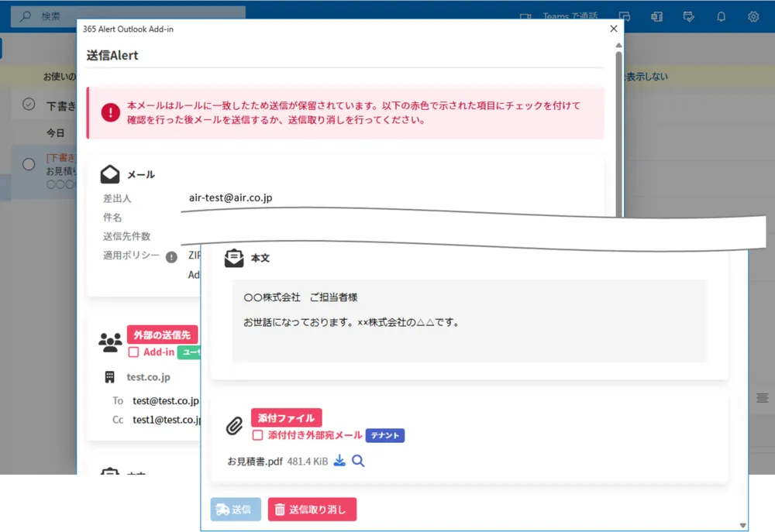Click the 外部の送信先 red label

point(162,335)
